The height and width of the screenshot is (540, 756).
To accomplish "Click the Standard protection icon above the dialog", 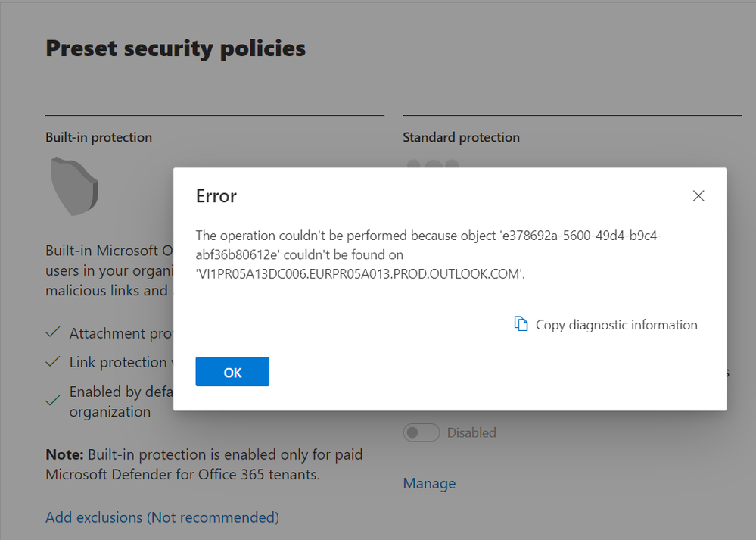I will click(x=433, y=163).
